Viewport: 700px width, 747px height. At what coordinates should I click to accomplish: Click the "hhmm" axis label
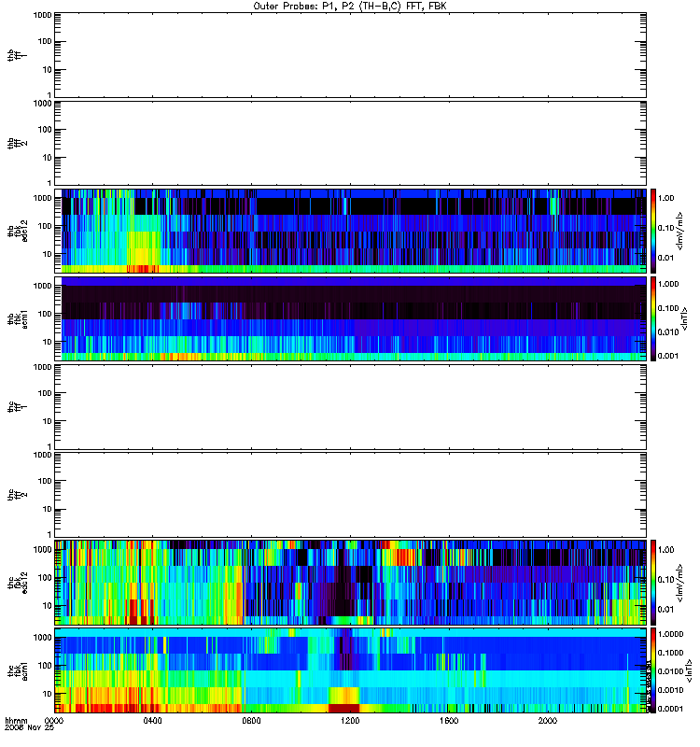point(16,721)
